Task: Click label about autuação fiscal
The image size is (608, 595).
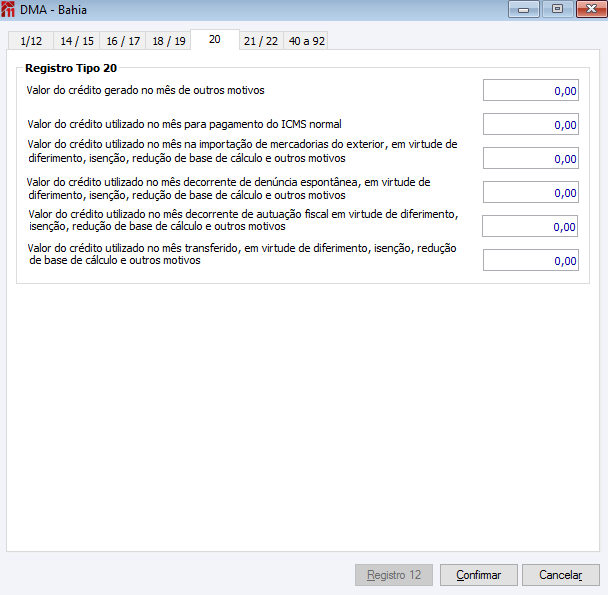Action: click(244, 220)
